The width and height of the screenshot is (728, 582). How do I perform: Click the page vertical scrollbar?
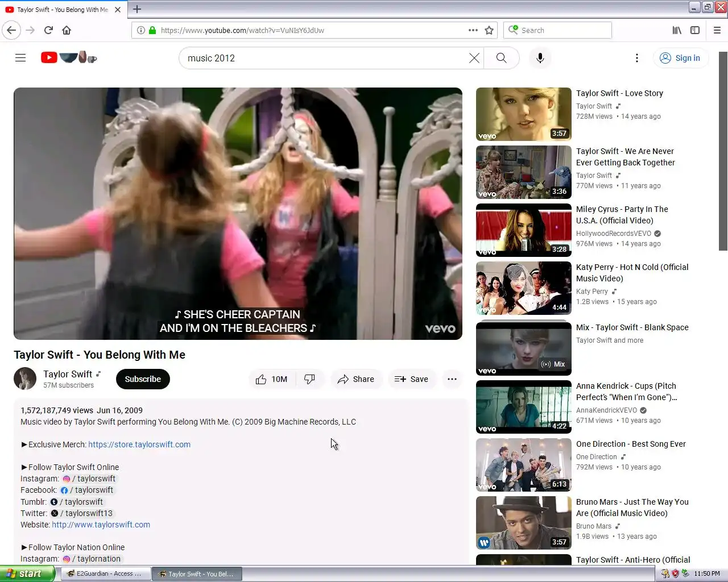pyautogui.click(x=723, y=151)
